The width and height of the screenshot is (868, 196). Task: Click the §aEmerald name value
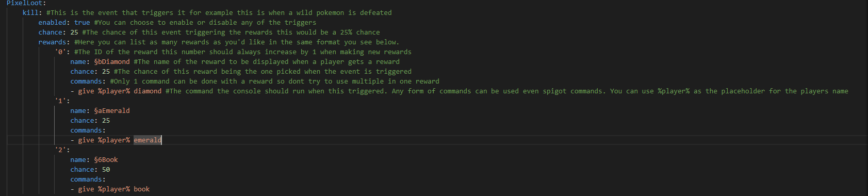click(112, 110)
